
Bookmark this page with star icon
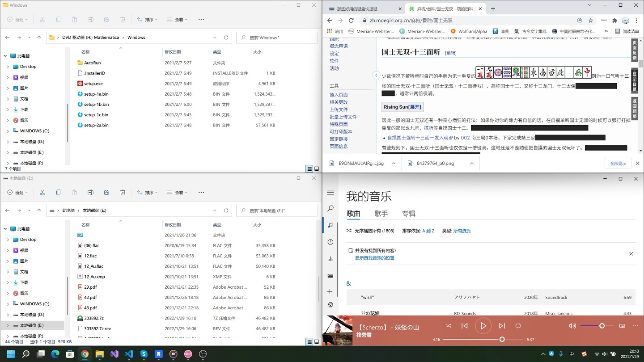pyautogui.click(x=591, y=21)
